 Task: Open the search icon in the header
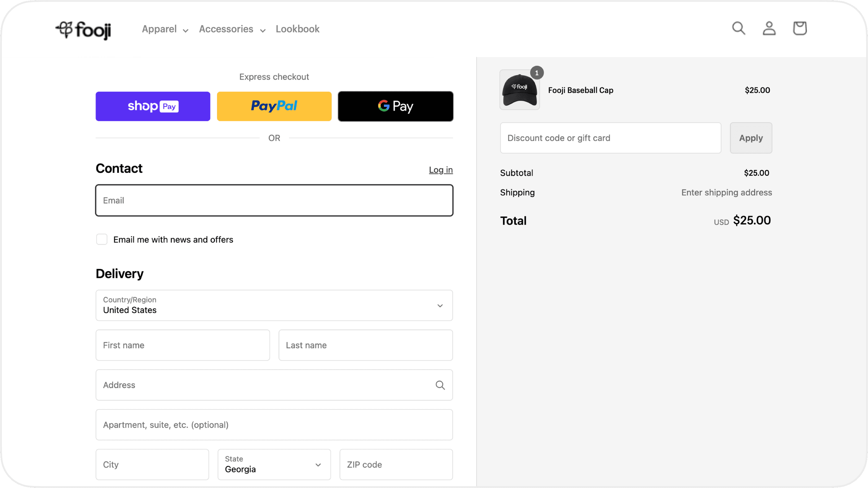[739, 28]
